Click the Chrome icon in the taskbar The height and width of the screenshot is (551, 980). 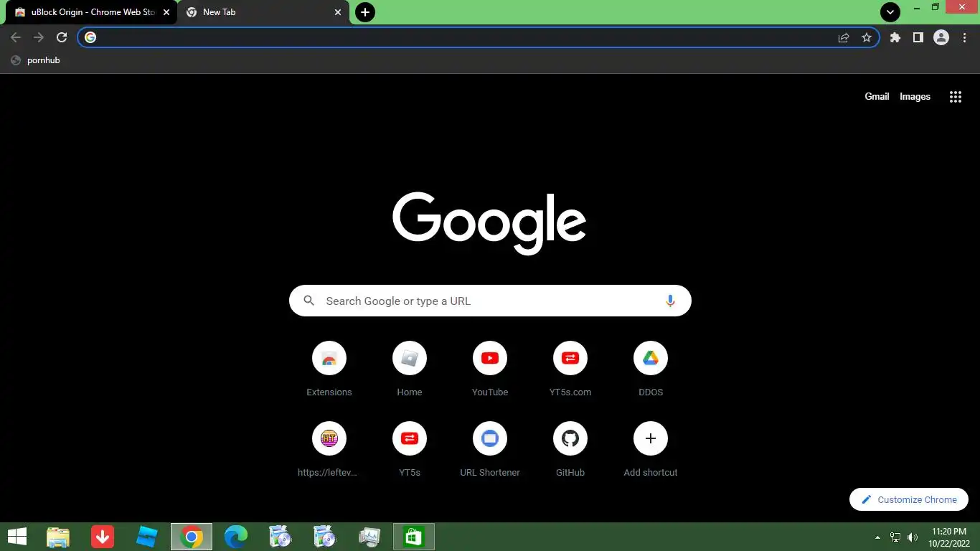[x=192, y=537]
